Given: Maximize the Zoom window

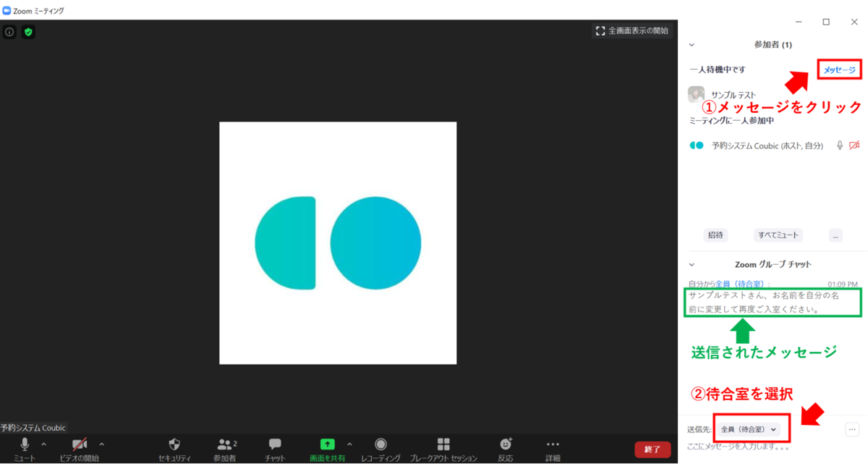Looking at the screenshot, I should pyautogui.click(x=826, y=22).
